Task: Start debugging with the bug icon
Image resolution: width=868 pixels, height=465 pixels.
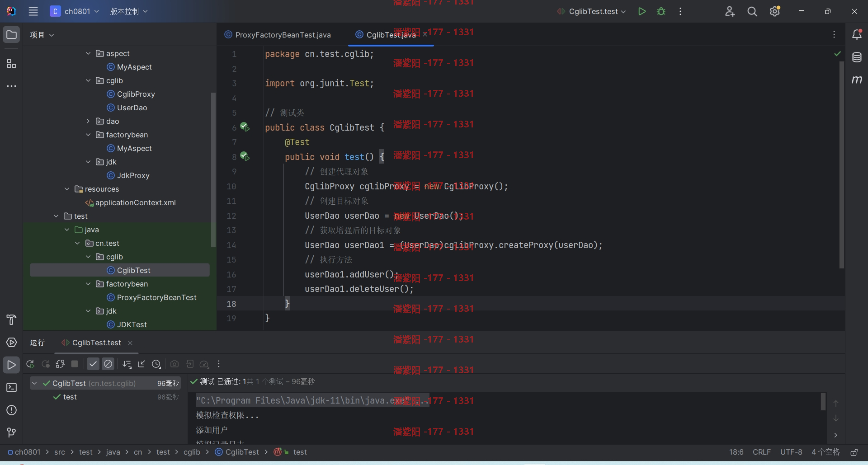Action: click(x=661, y=11)
